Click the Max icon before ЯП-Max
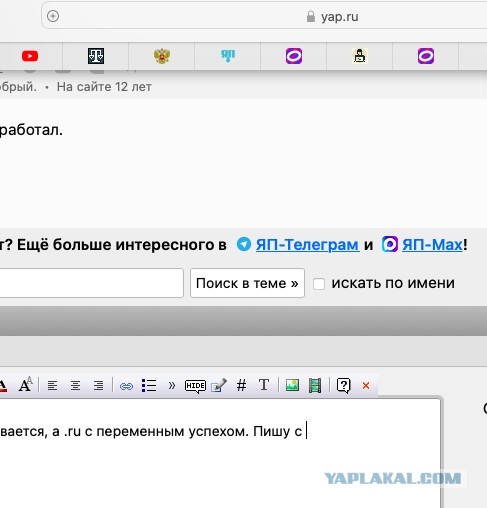The width and height of the screenshot is (487, 508). point(390,244)
